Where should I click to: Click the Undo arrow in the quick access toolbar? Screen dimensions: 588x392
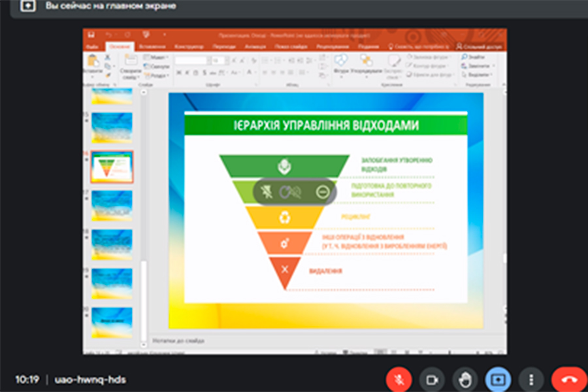(108, 35)
